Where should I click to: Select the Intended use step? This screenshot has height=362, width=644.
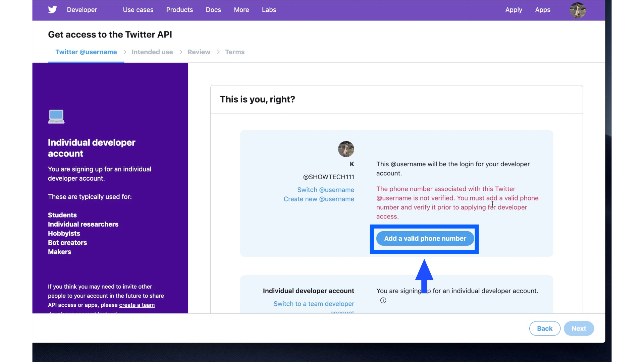coord(152,52)
